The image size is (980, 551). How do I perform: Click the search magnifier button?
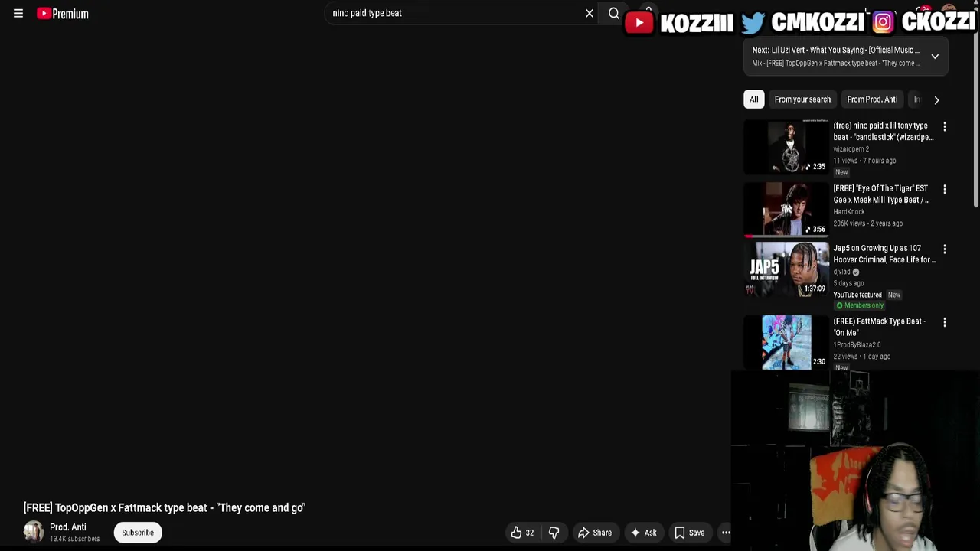(x=613, y=13)
